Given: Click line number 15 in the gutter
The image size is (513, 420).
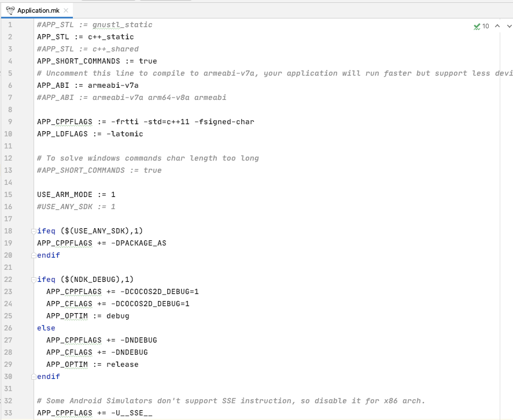Looking at the screenshot, I should (8, 195).
